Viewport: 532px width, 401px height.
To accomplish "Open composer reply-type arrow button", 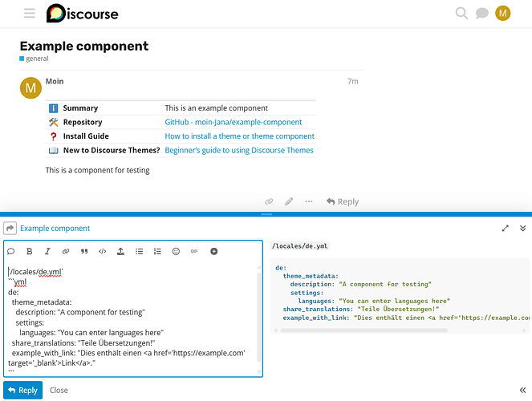I will pyautogui.click(x=10, y=228).
